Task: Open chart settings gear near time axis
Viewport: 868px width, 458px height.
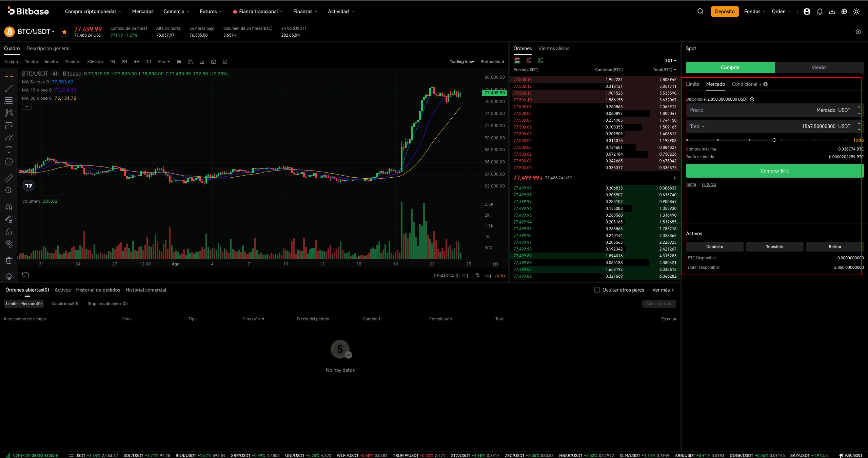Action: (495, 264)
